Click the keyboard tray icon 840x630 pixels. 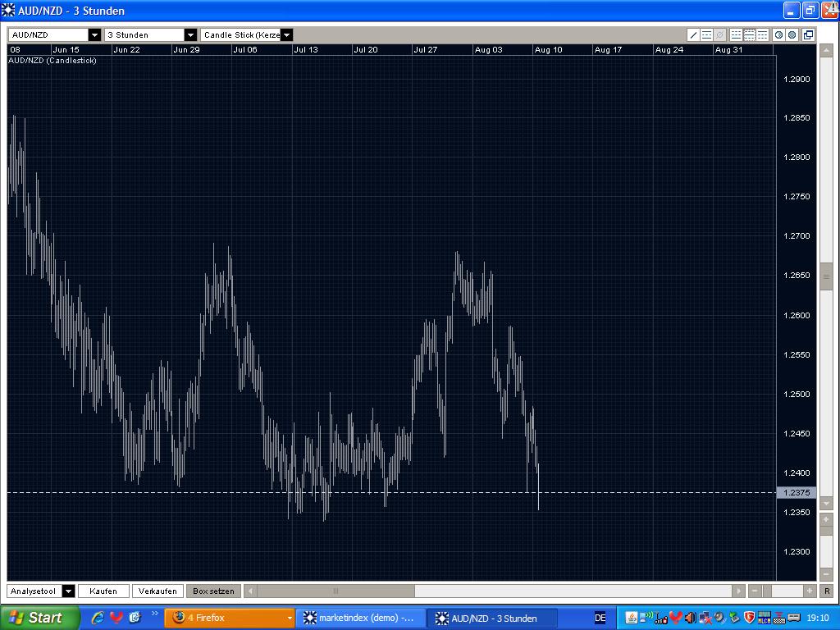click(x=779, y=619)
